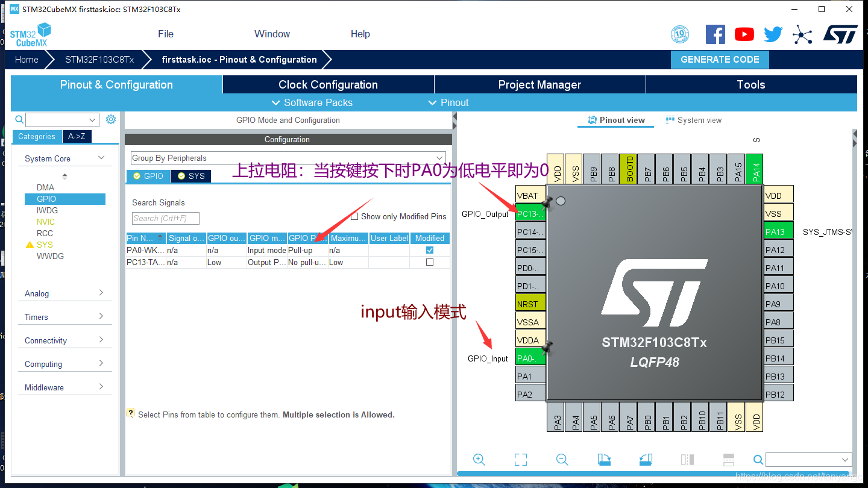Click the pin search magnifier icon

pos(758,460)
